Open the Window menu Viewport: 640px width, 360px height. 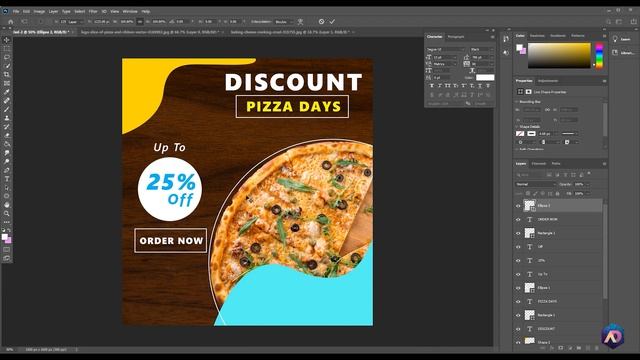[x=130, y=11]
